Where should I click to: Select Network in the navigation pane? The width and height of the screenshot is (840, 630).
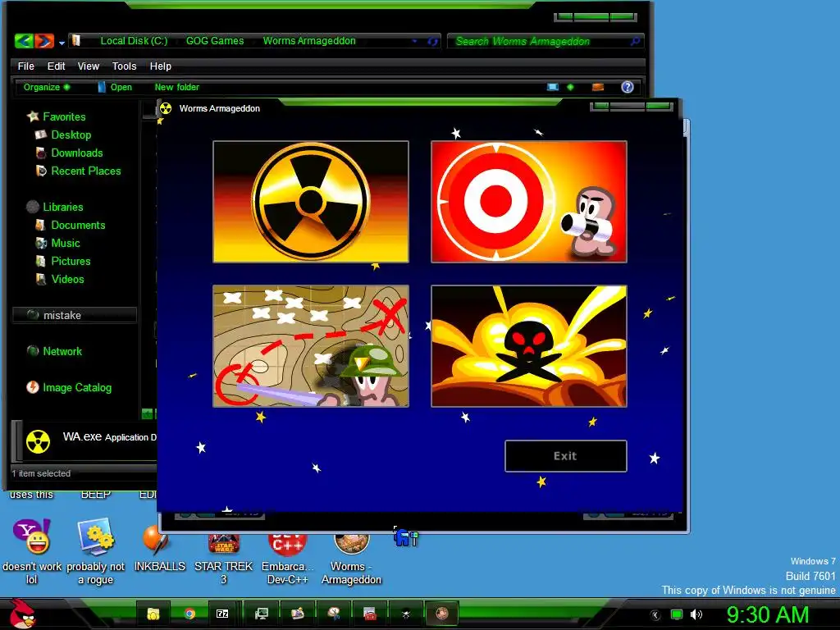54,351
